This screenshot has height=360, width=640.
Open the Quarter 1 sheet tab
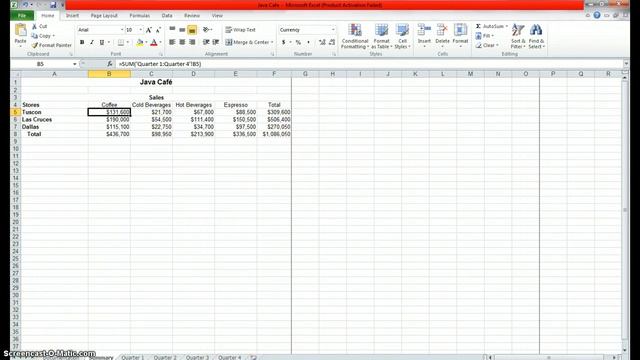pyautogui.click(x=133, y=357)
